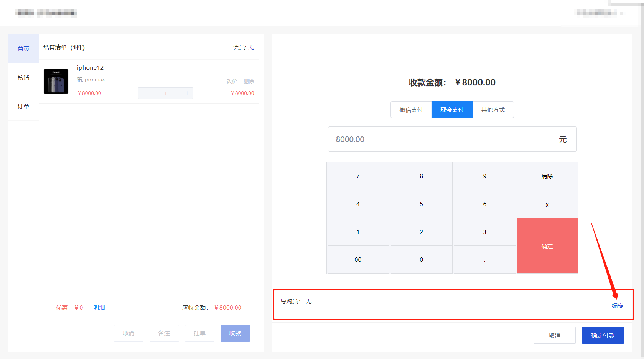This screenshot has height=359, width=644.
Task: Click the blue 确定付款 button
Action: (603, 336)
